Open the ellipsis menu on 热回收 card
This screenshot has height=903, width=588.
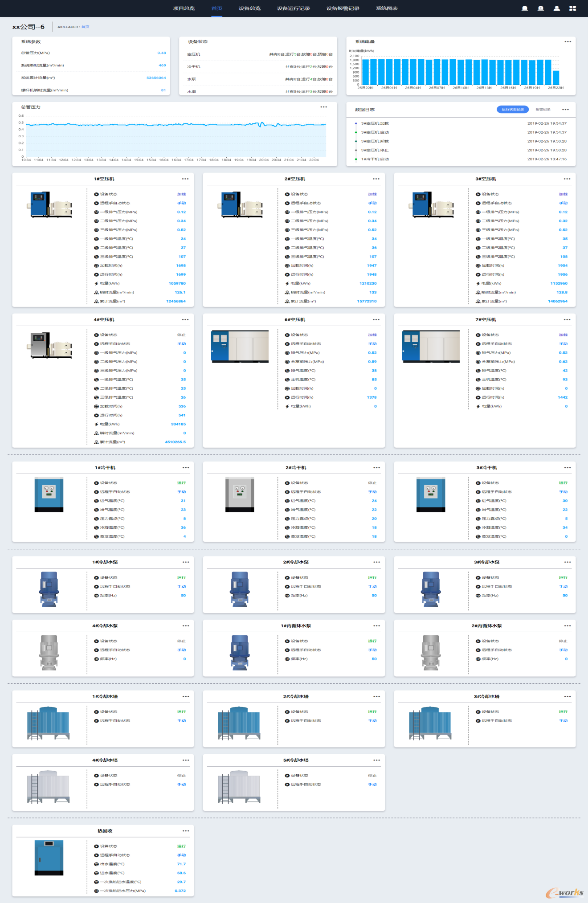click(186, 831)
